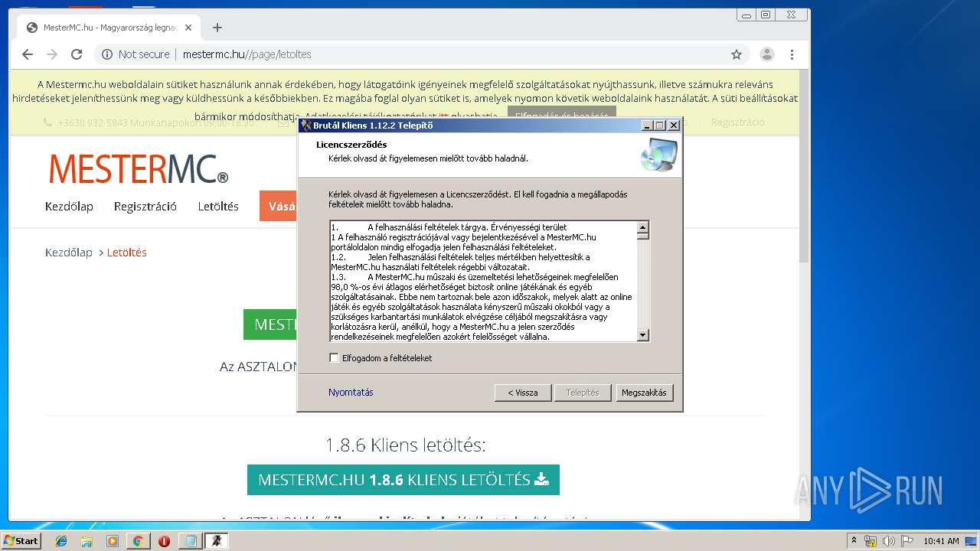
Task: Click the MESTERMC logo on the page
Action: (139, 168)
